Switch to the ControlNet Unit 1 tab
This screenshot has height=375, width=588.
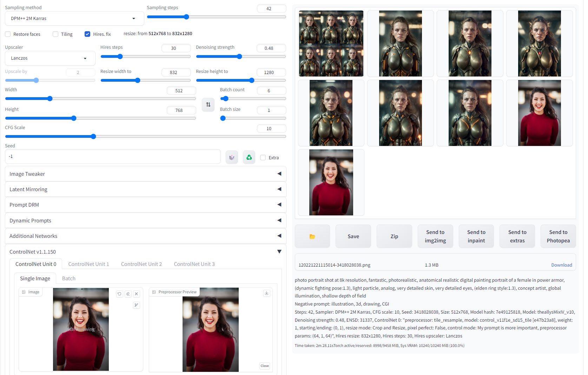point(88,264)
